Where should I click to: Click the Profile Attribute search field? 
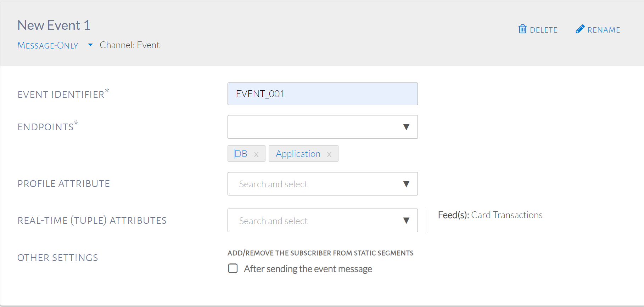click(x=312, y=184)
